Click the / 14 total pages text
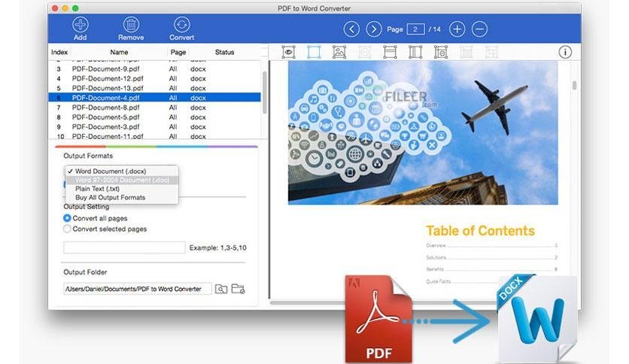Screen dimensions: 629x364 pyautogui.click(x=434, y=29)
